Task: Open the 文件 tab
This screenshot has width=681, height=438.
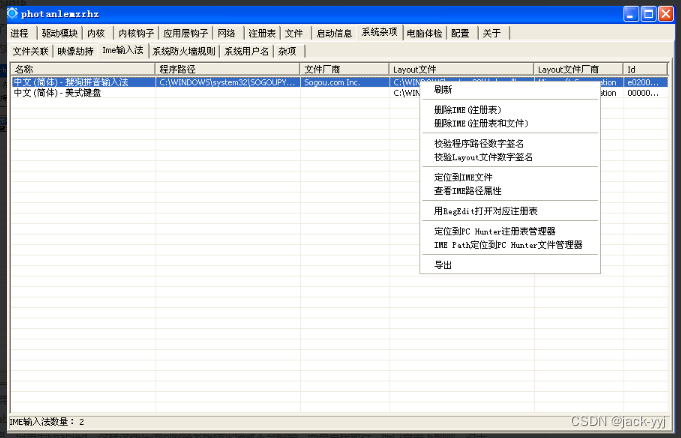Action: point(294,33)
